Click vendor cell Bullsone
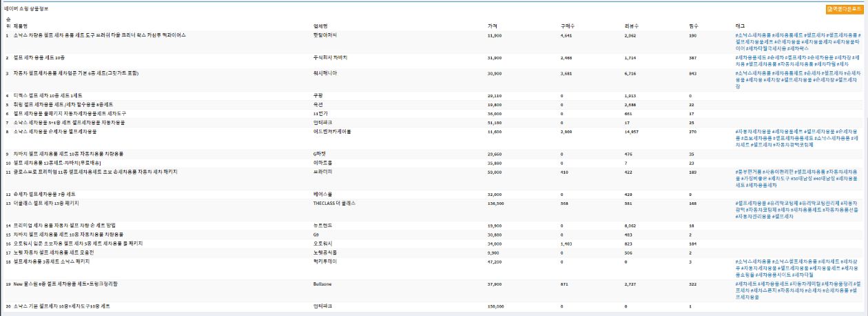Viewport: 868px width, 316px height. click(x=322, y=283)
